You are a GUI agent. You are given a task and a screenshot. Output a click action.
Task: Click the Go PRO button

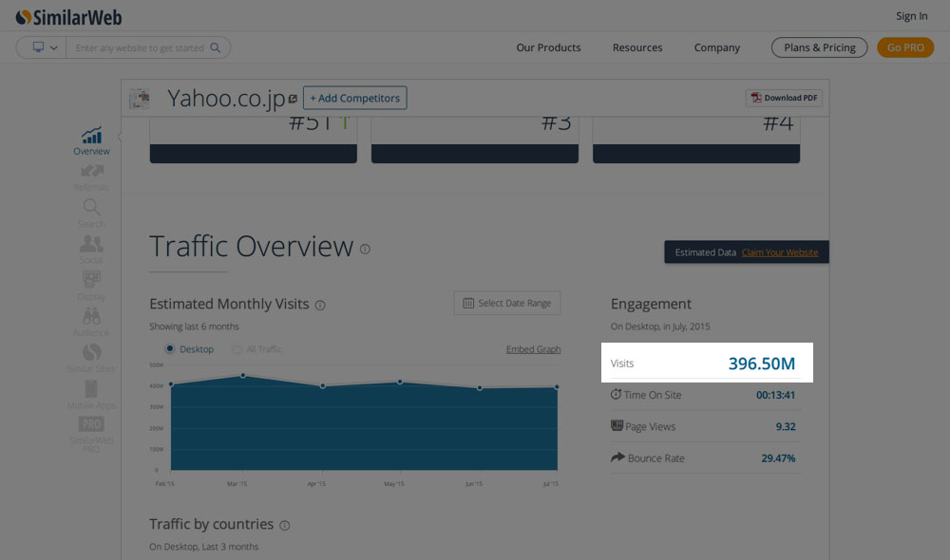[905, 47]
